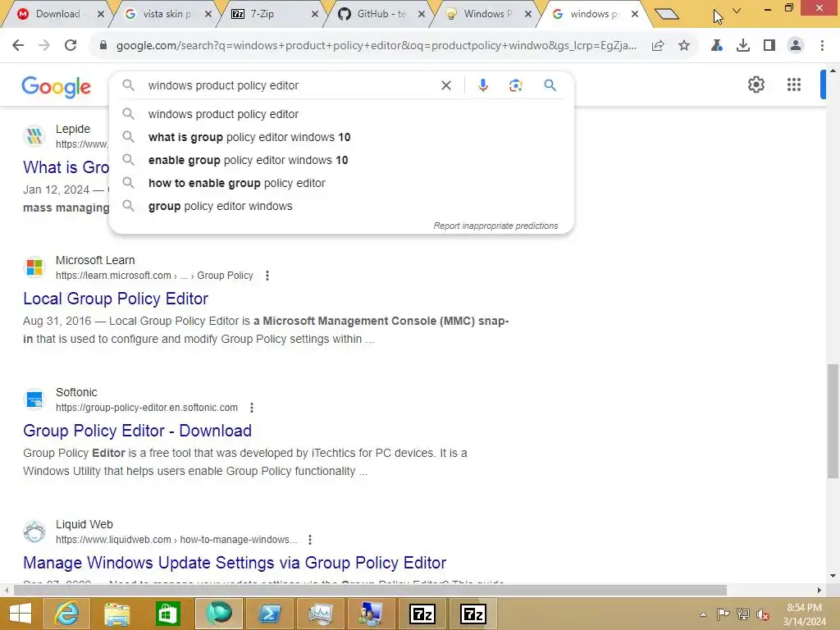840x630 pixels.
Task: Open more options for Microsoft Learn result
Action: pyautogui.click(x=267, y=276)
